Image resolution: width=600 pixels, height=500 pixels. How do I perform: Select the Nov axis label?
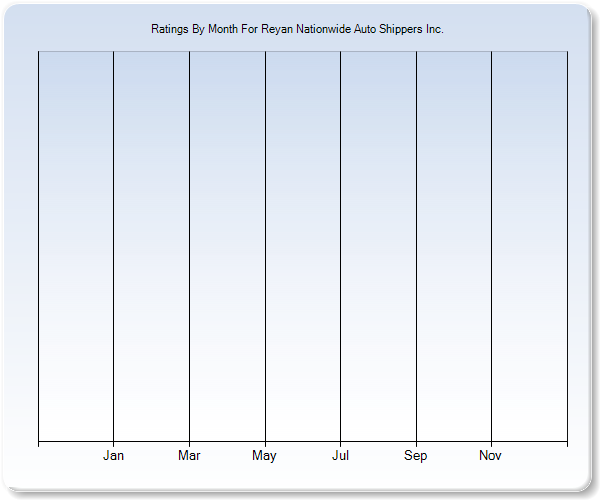[491, 456]
